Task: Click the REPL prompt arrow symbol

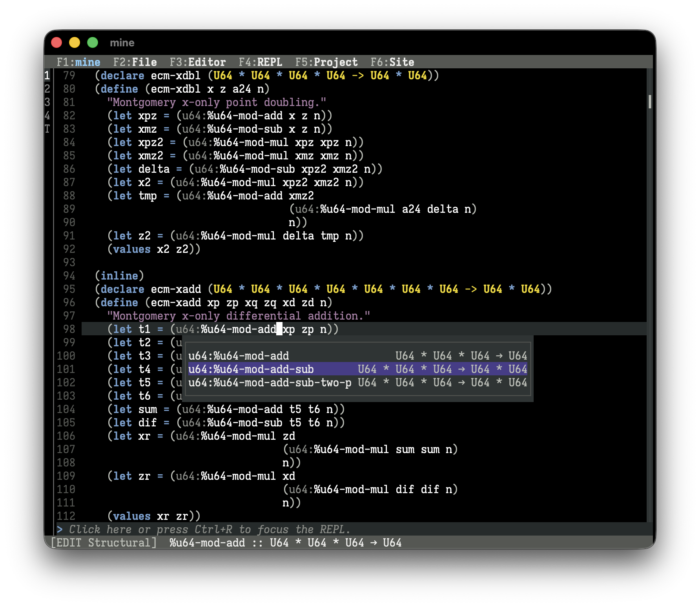Action: pyautogui.click(x=60, y=529)
